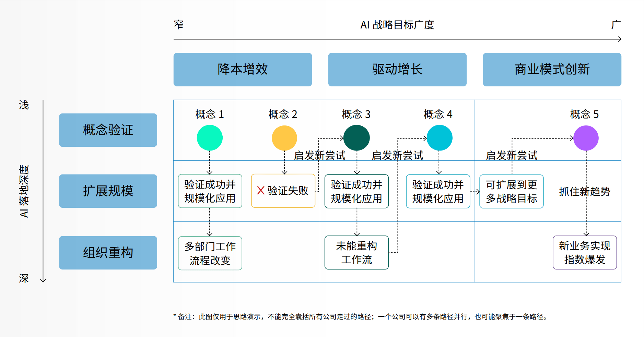Toggle the 未能重构工作流 box
This screenshot has height=337, width=644.
pyautogui.click(x=357, y=253)
